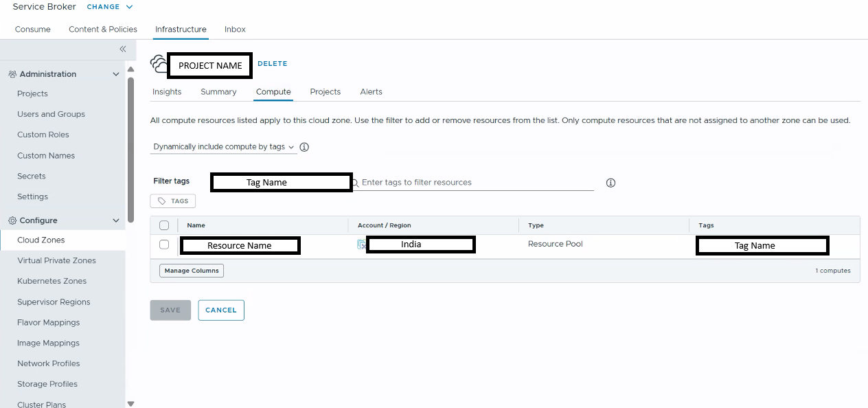Click the Administration group icon
This screenshot has width=868, height=408.
pyautogui.click(x=12, y=74)
